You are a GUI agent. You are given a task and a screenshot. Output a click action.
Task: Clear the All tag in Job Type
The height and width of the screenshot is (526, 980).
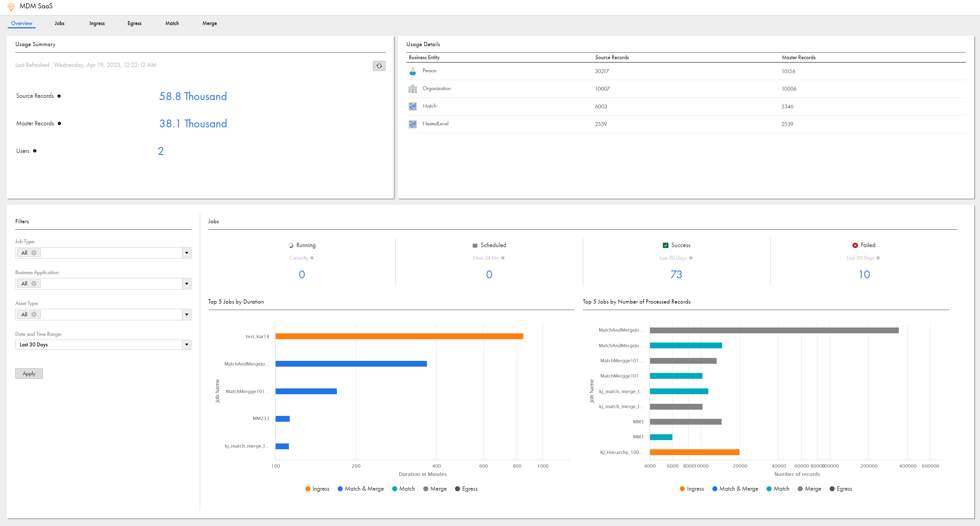(34, 253)
